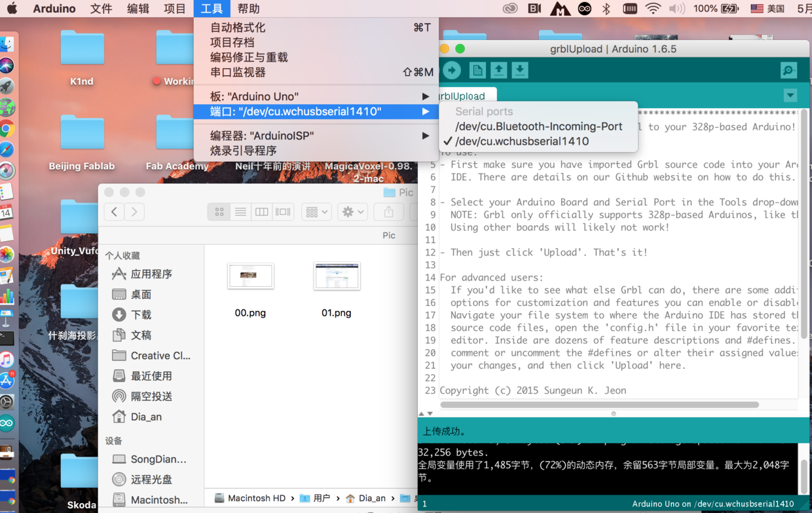Screen dimensions: 812x513
Task: Switch Finder to list view
Action: click(x=240, y=212)
